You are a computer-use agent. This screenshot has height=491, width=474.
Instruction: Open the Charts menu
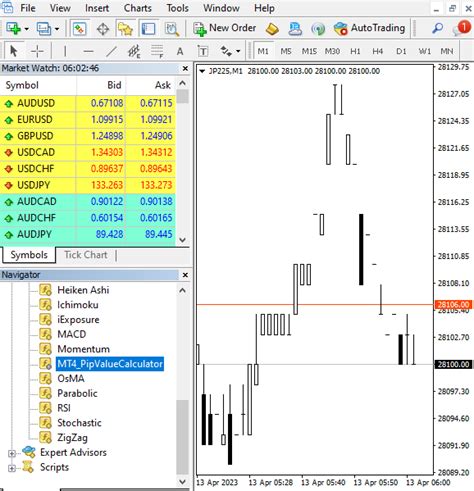pos(138,8)
